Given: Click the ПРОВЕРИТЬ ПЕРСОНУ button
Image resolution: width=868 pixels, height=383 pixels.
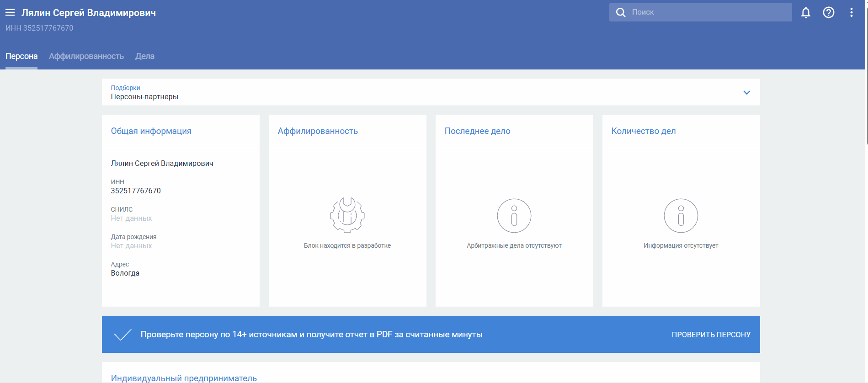Looking at the screenshot, I should (x=711, y=335).
